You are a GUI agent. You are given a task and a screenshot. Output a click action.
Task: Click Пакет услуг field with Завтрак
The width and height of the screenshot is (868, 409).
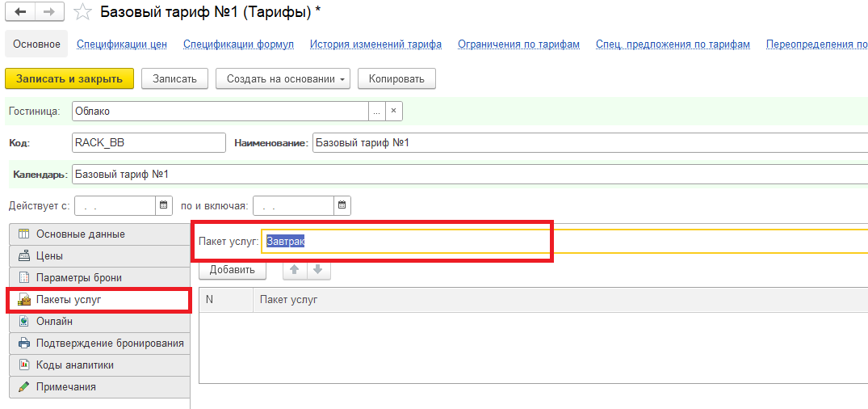[x=564, y=242]
